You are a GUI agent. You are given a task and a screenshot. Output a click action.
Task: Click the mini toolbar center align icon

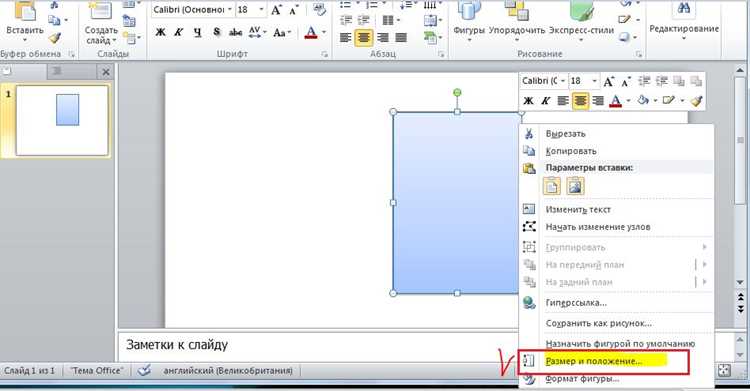pos(580,101)
